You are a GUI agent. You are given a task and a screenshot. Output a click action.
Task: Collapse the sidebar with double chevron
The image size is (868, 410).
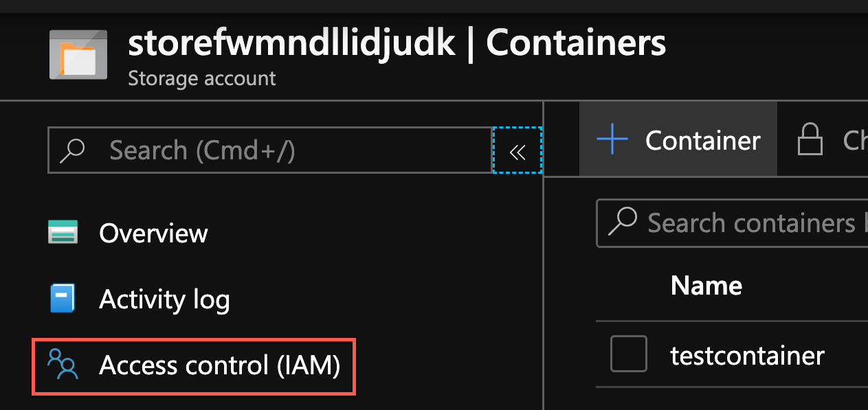(x=518, y=150)
